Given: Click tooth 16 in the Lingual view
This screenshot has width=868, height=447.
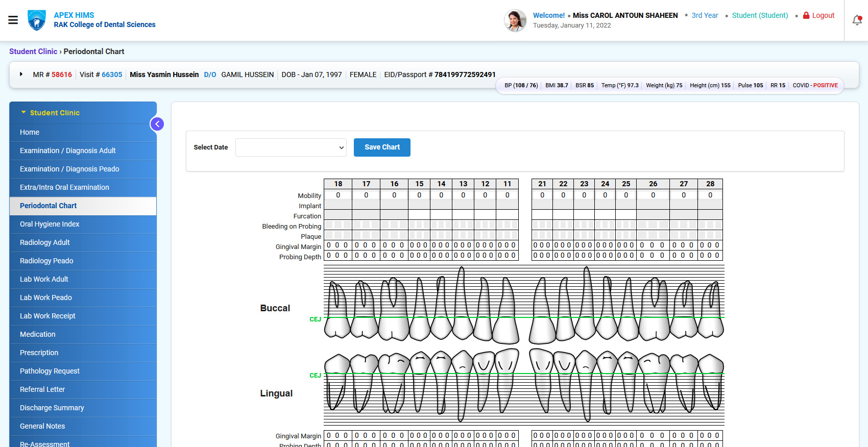Looking at the screenshot, I should click(394, 383).
